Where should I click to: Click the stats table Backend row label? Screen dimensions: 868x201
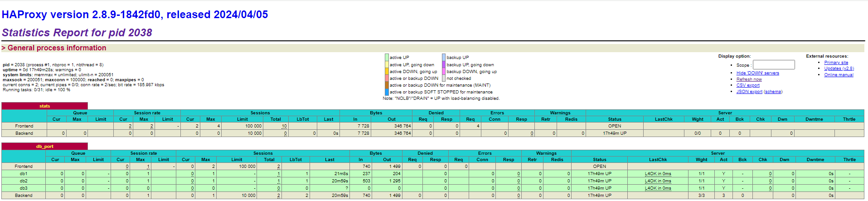[x=24, y=133]
